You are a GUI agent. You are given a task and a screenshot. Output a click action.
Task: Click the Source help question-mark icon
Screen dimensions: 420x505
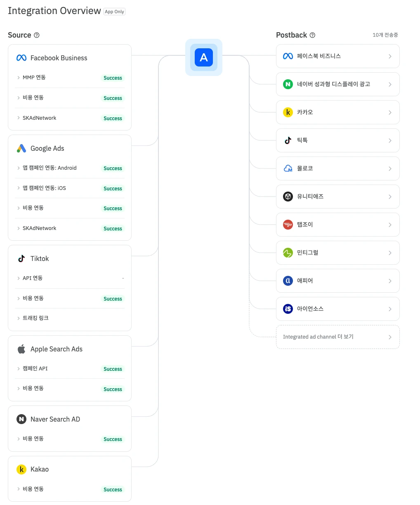[37, 36]
